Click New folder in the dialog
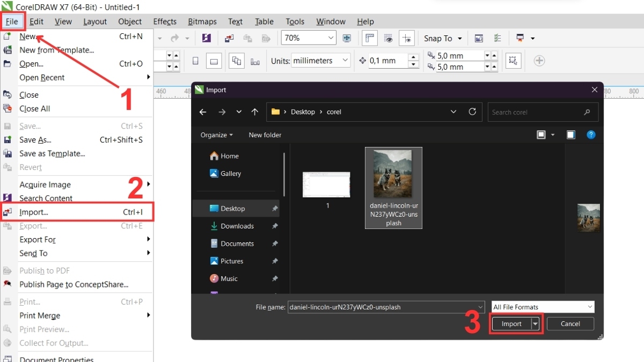The image size is (644, 362). 265,135
